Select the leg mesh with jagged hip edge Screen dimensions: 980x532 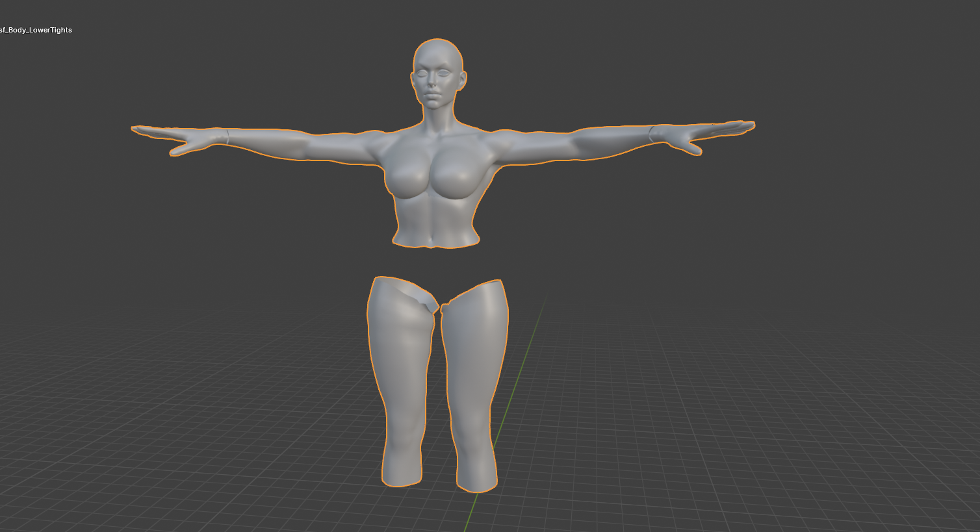point(402,382)
